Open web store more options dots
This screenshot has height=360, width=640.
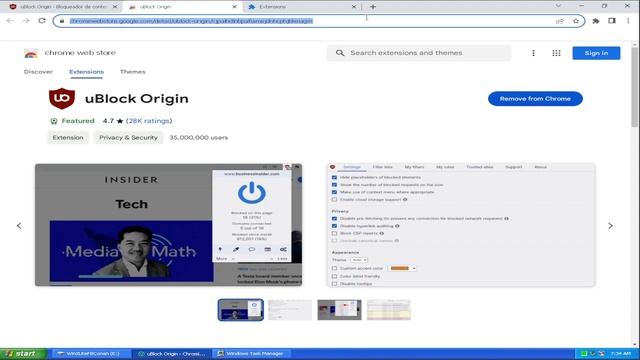[x=533, y=53]
